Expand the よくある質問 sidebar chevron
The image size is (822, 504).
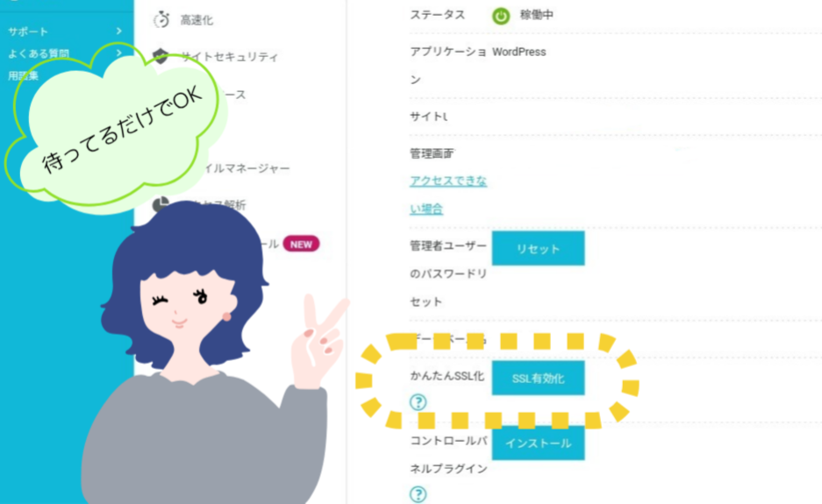119,53
